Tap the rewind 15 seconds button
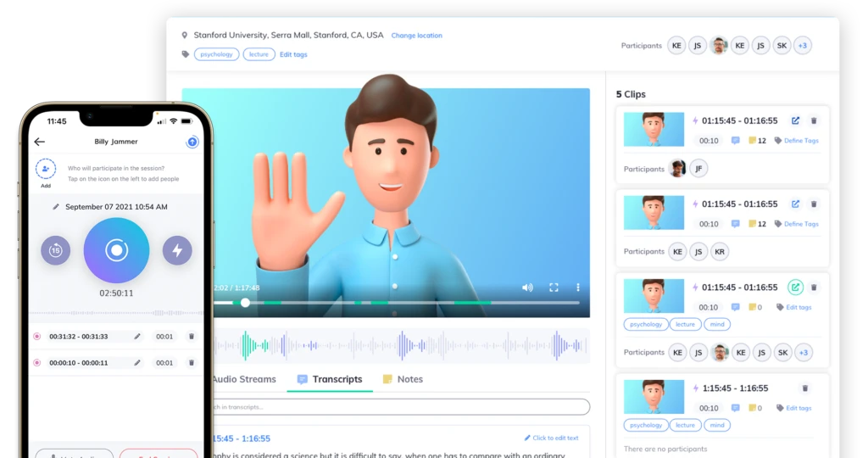Screen dimensions: 868x458 56,250
